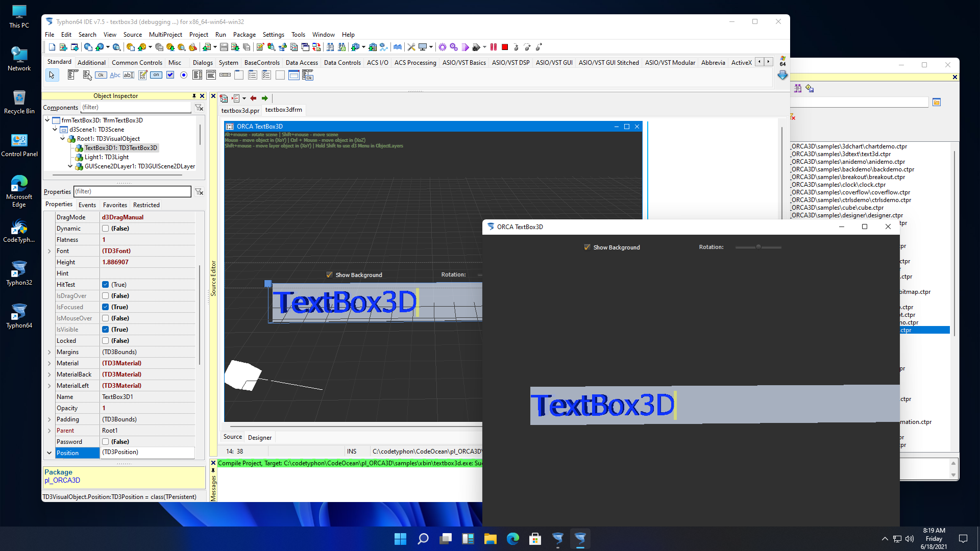The image size is (980, 551).
Task: Switch to Additional component palette tab
Action: click(x=91, y=63)
